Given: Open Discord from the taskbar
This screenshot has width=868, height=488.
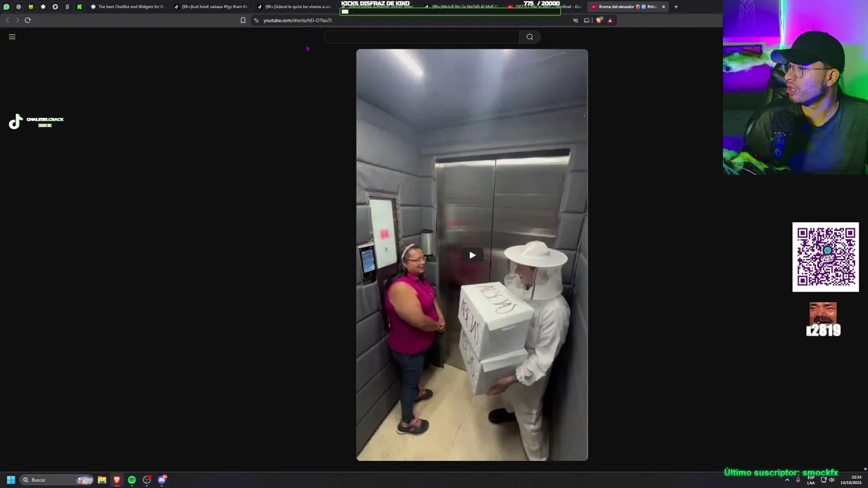Looking at the screenshot, I should click(x=162, y=480).
